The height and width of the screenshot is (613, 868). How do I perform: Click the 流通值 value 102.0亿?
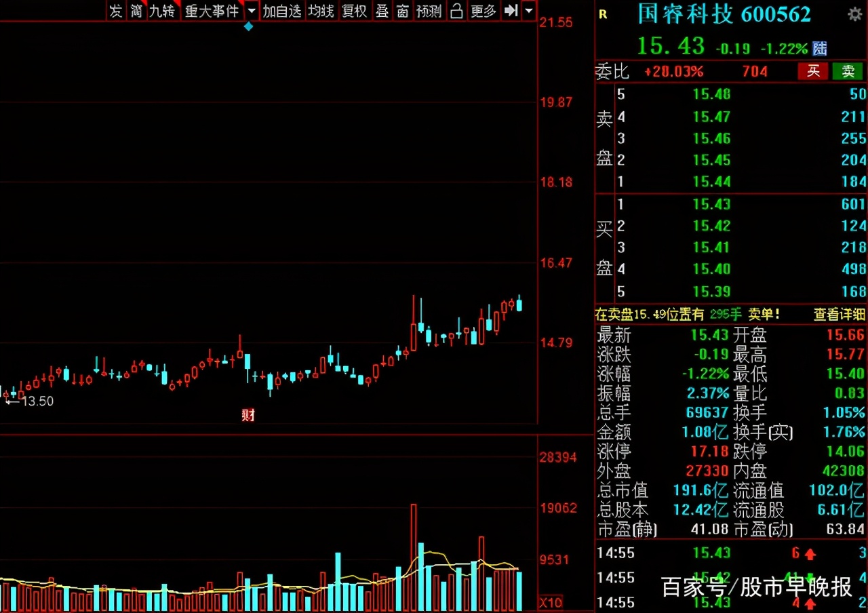[x=837, y=490]
